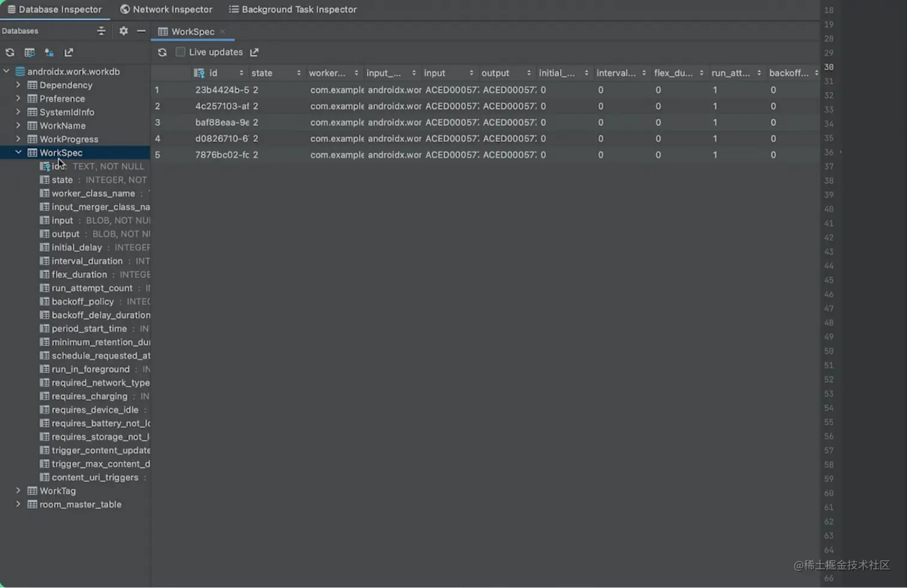Select WorkTag table in tree

(x=58, y=491)
